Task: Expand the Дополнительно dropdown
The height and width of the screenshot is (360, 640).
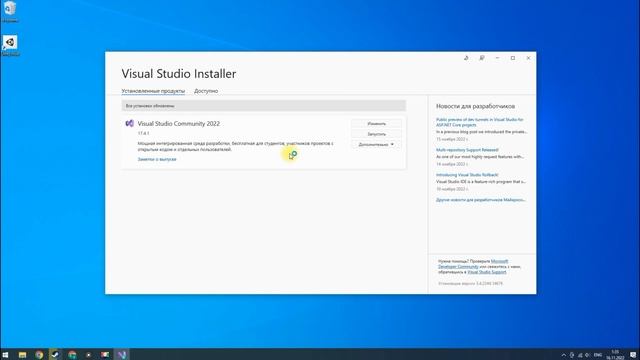Action: (376, 144)
